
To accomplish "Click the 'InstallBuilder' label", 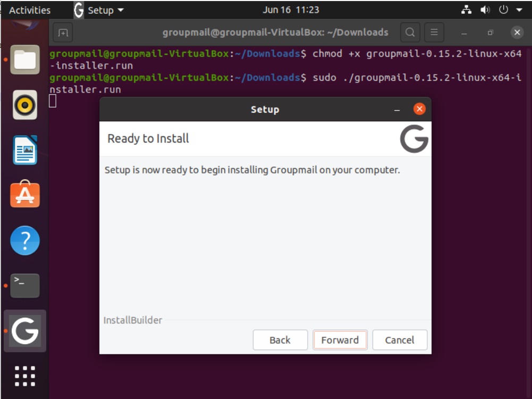I will 133,320.
